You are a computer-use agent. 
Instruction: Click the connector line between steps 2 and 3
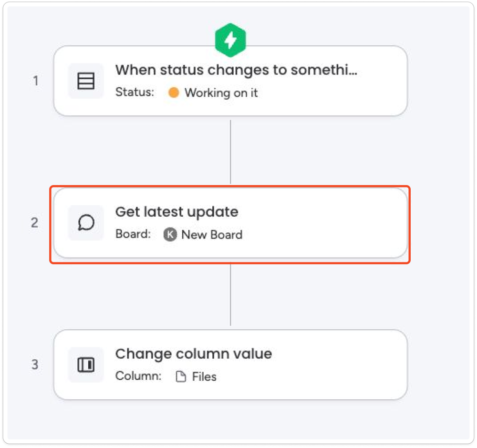[230, 294]
